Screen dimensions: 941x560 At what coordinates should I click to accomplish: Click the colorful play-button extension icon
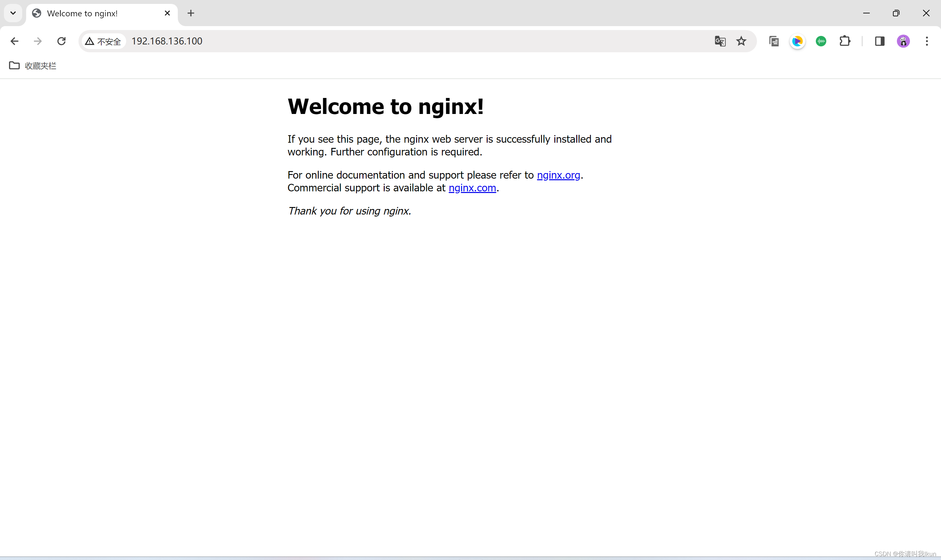click(x=797, y=41)
